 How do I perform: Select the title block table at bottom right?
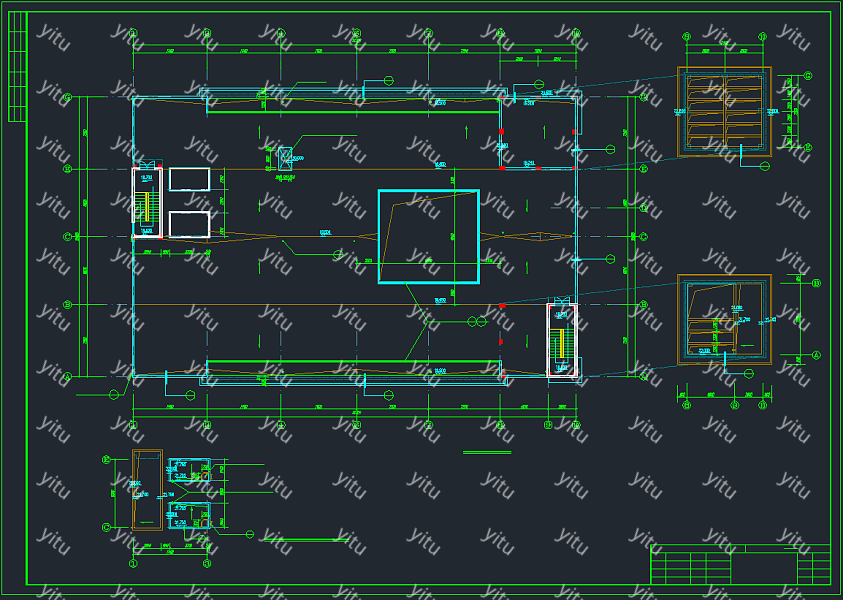tap(740, 564)
